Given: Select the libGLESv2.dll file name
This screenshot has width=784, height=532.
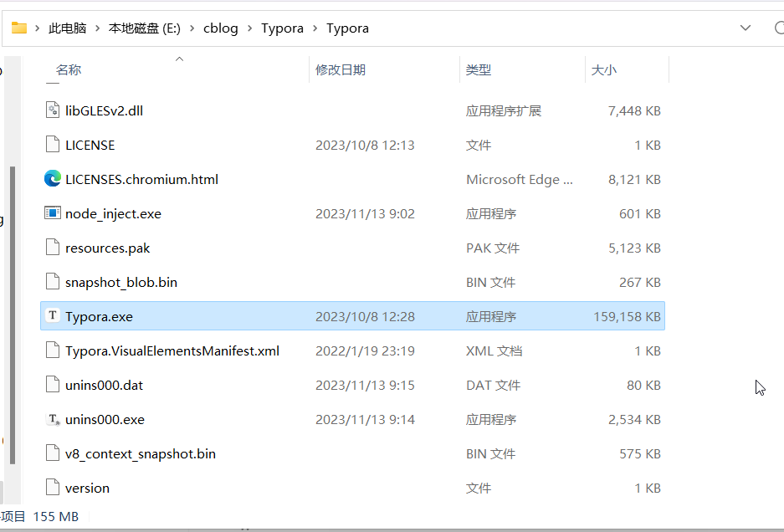Looking at the screenshot, I should (x=104, y=110).
